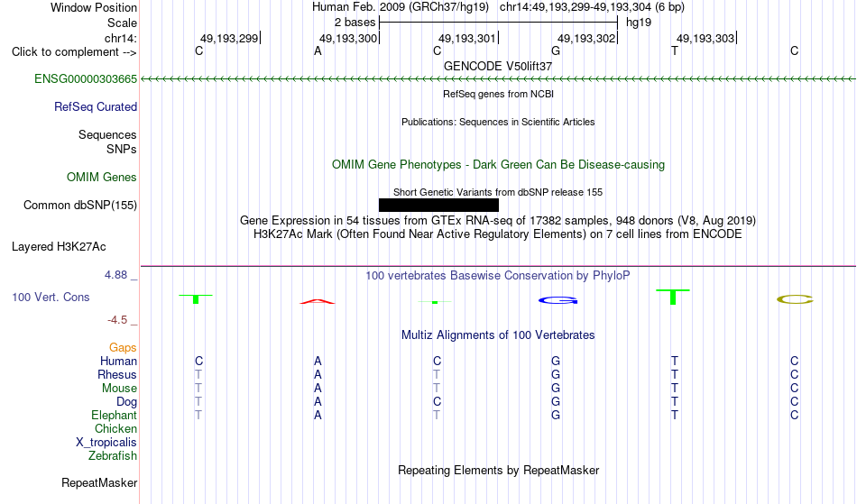The height and width of the screenshot is (504, 857).
Task: Click the orange Gaps label
Action: (x=123, y=348)
